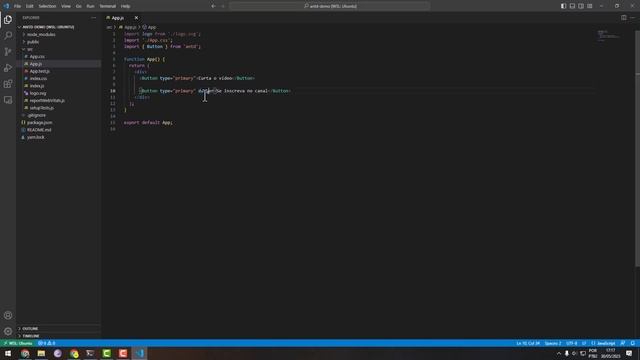Open the Extensions view
This screenshot has width=640, height=360.
click(8, 84)
